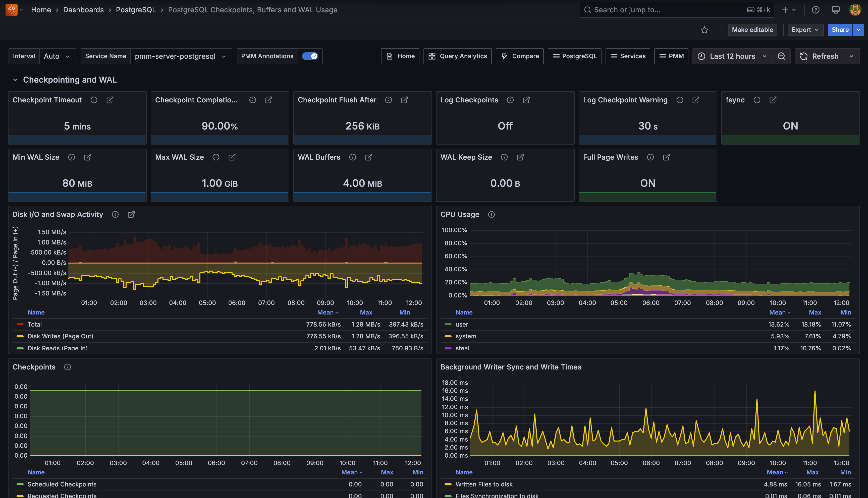Image resolution: width=868 pixels, height=498 pixels.
Task: Hide the Disk Writes (Page Out) series
Action: click(60, 336)
